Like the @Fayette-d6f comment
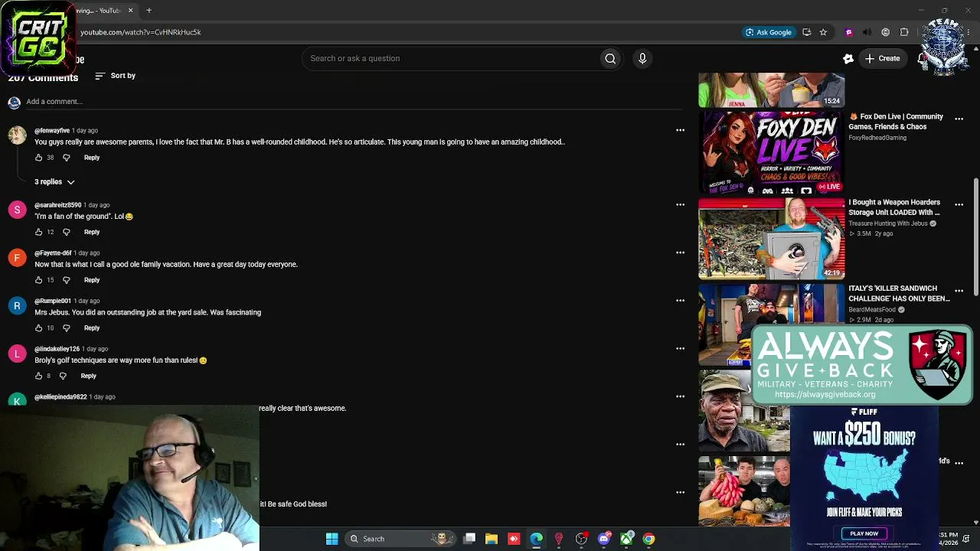Screen dimensions: 980x551 (x=38, y=280)
